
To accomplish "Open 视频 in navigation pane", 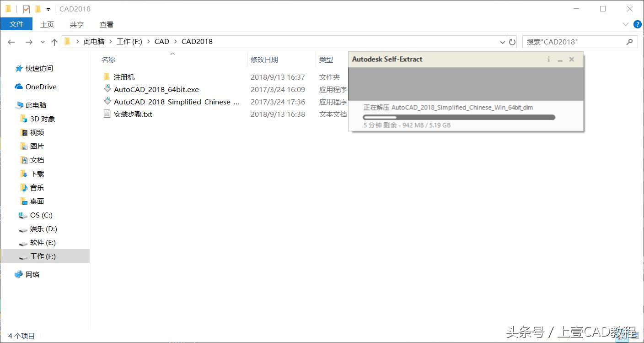I will (x=37, y=132).
